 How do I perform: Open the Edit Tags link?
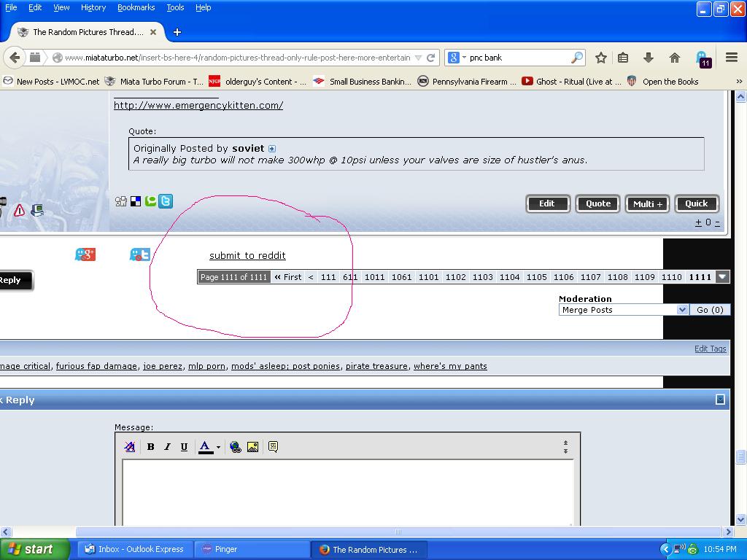tap(710, 349)
